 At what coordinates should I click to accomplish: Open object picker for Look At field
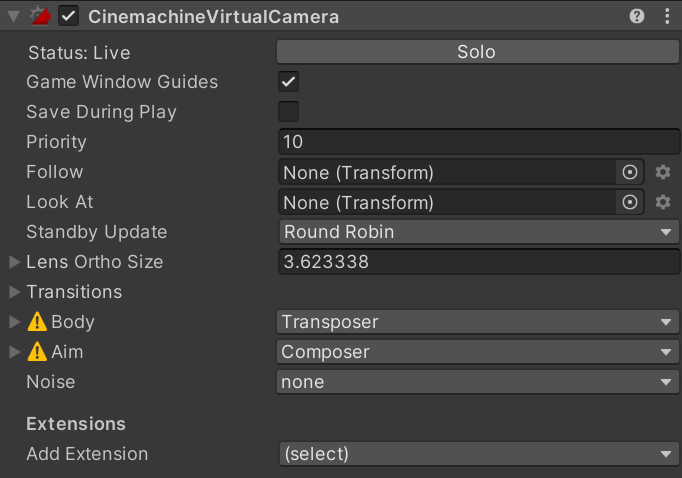630,202
